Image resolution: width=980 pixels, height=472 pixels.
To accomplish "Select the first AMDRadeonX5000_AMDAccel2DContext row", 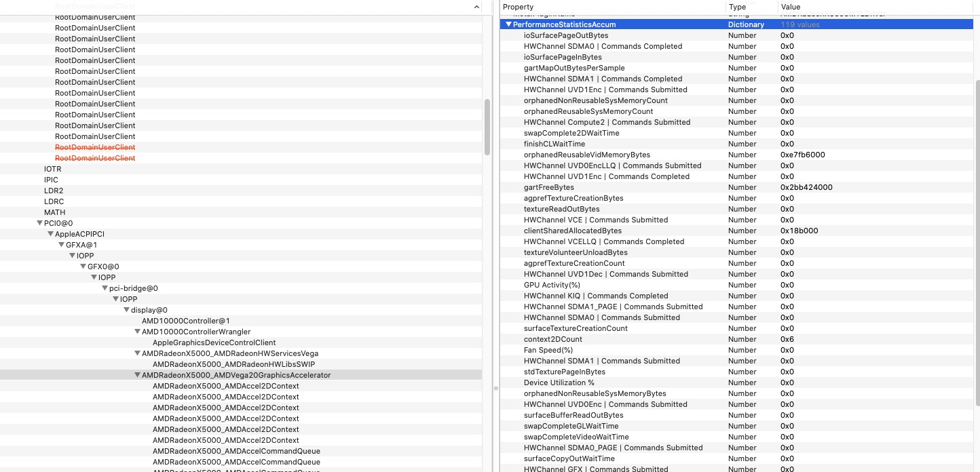I will point(225,386).
